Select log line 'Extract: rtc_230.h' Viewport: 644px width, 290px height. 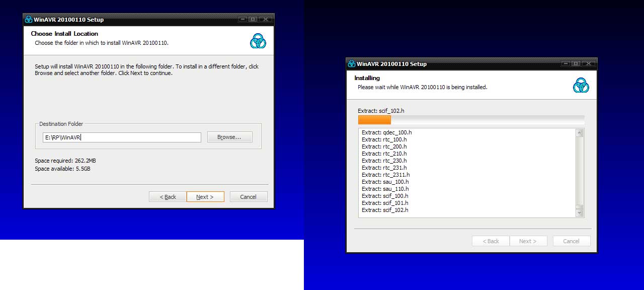point(384,161)
